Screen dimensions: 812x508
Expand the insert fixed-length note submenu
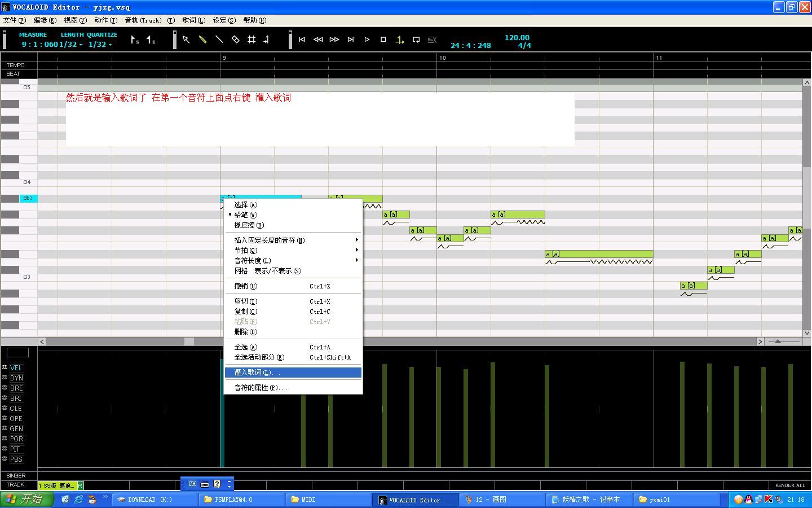tap(293, 240)
